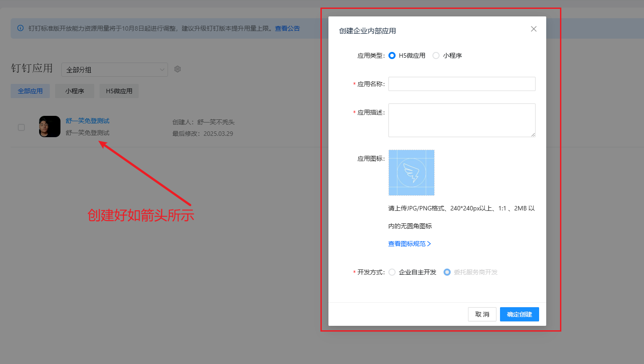Switch to the 全部应用 tab
The width and height of the screenshot is (644, 364).
[30, 91]
